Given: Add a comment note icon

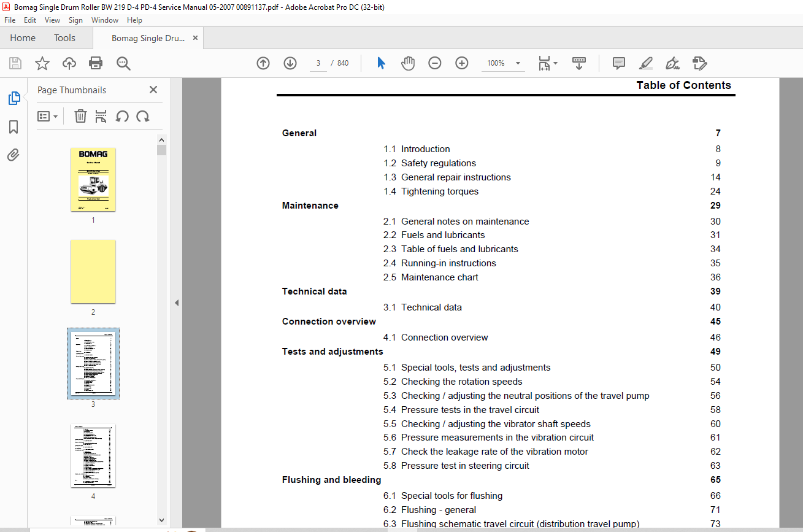Looking at the screenshot, I should [x=619, y=63].
